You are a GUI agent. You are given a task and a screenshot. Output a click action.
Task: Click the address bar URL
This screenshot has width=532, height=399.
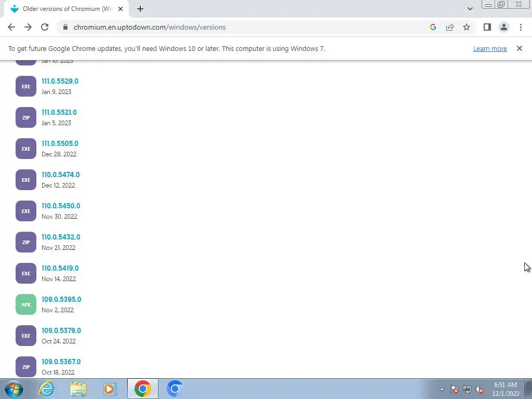(150, 27)
